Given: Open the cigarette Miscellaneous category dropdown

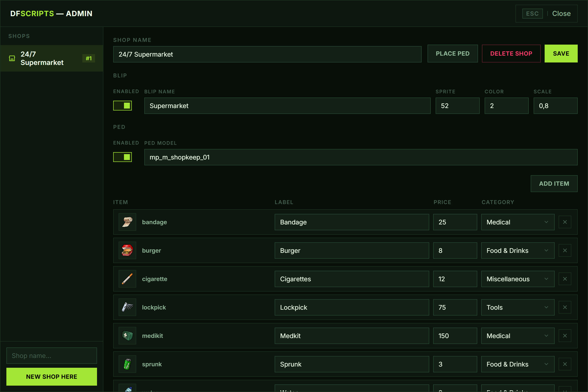Looking at the screenshot, I should point(518,279).
